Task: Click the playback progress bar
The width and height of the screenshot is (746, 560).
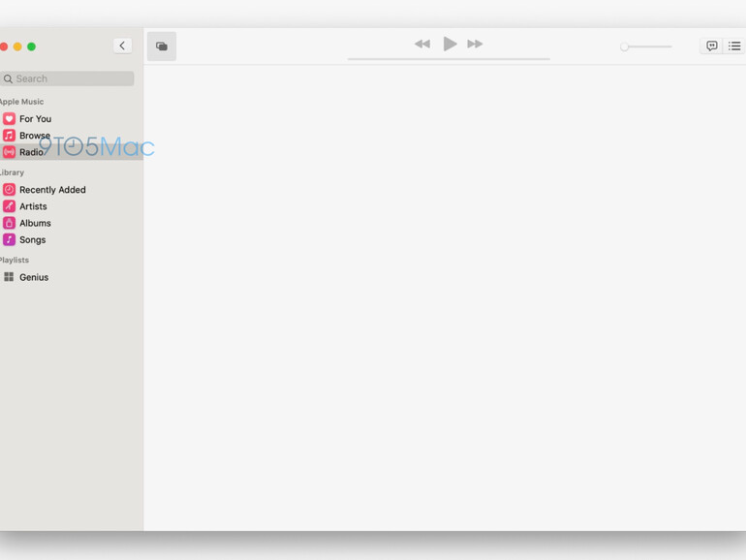Action: pyautogui.click(x=449, y=59)
